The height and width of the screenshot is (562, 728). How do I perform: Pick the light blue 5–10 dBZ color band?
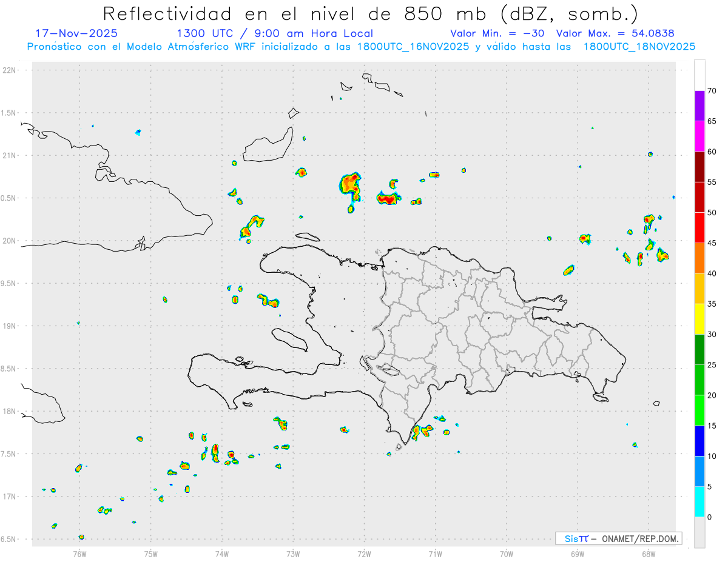coord(699,471)
